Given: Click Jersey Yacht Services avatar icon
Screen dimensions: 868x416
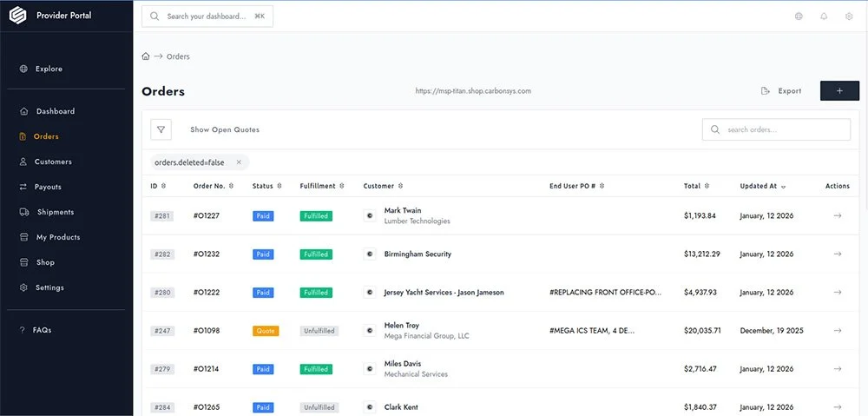Looking at the screenshot, I should 370,292.
